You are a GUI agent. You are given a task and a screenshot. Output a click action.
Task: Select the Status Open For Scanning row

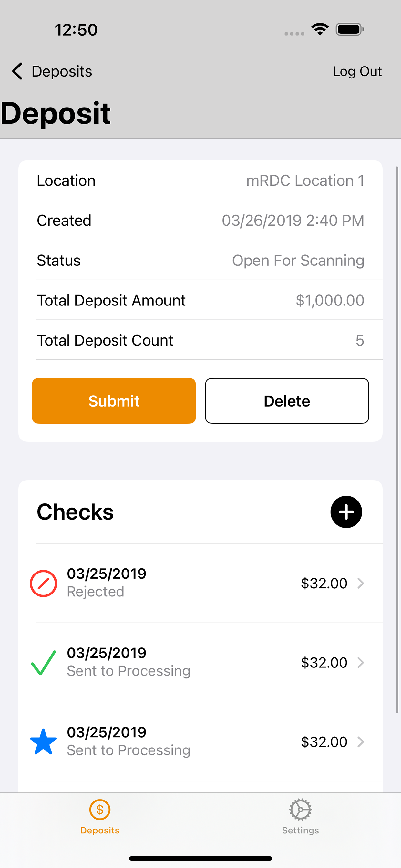[x=200, y=260]
